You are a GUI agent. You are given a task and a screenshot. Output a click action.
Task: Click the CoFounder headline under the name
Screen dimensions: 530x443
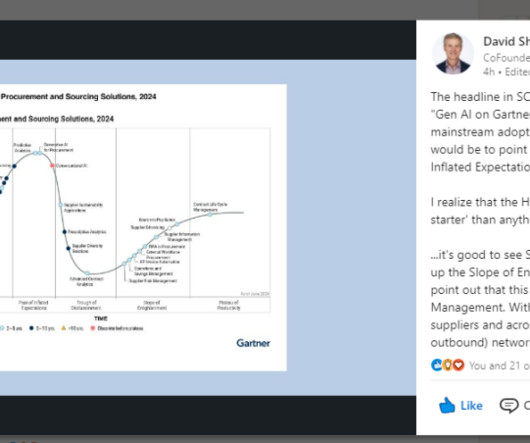(506, 58)
